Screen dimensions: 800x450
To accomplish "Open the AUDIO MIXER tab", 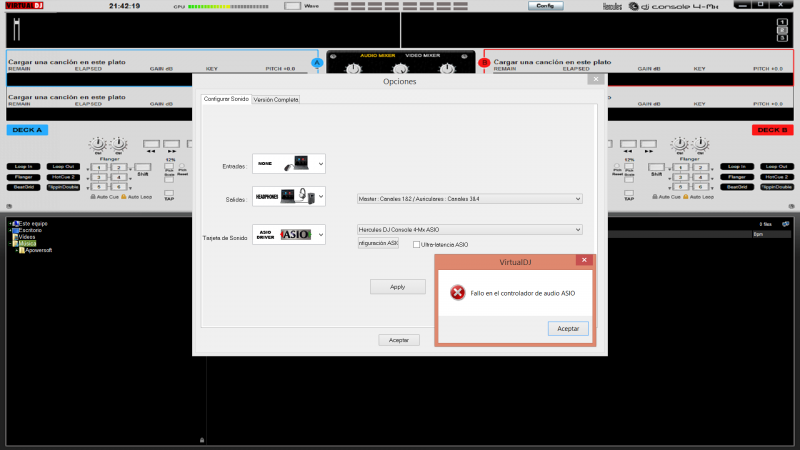I will 378,56.
